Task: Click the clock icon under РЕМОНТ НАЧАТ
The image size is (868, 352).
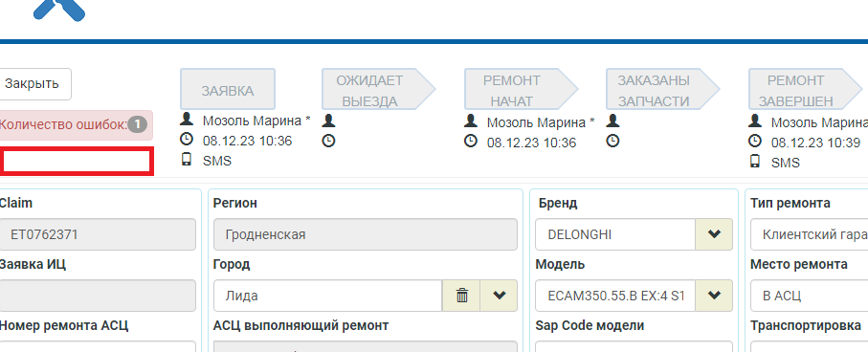Action: 471,142
